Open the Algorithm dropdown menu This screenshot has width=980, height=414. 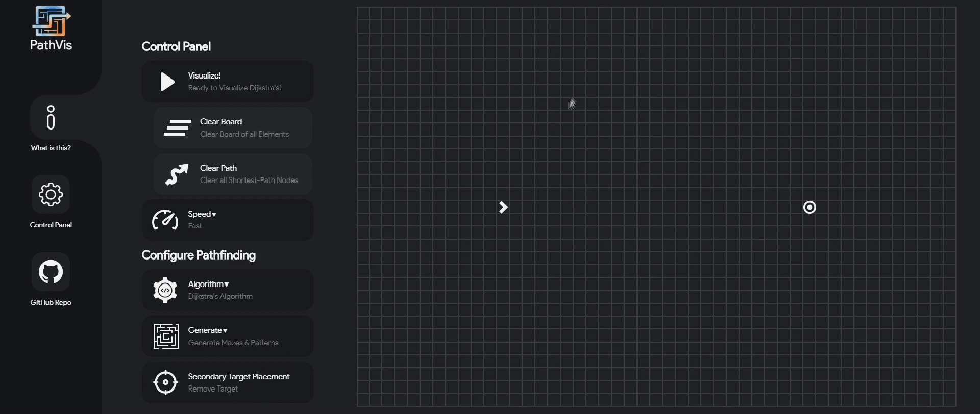(x=208, y=284)
